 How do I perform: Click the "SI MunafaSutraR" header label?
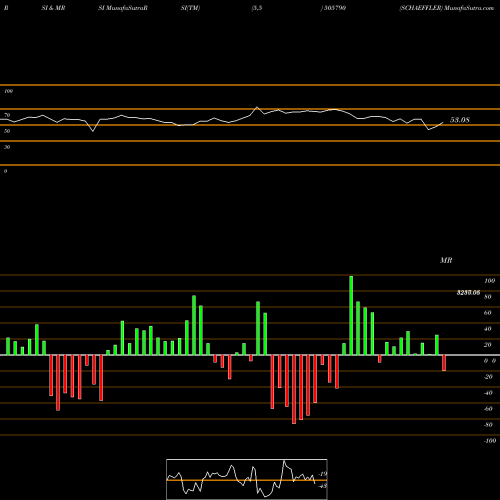(123, 8)
